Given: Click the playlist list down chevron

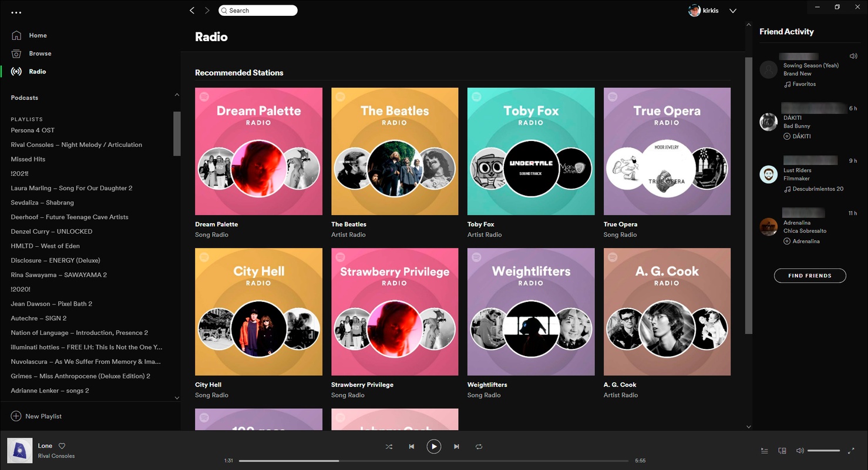Looking at the screenshot, I should (177, 398).
